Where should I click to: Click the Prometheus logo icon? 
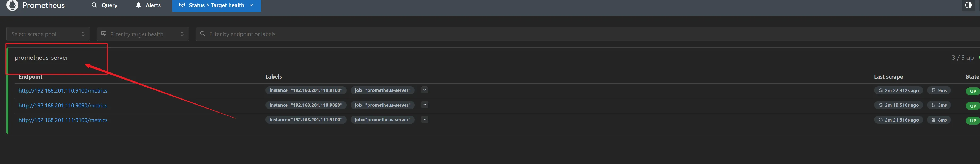12,5
